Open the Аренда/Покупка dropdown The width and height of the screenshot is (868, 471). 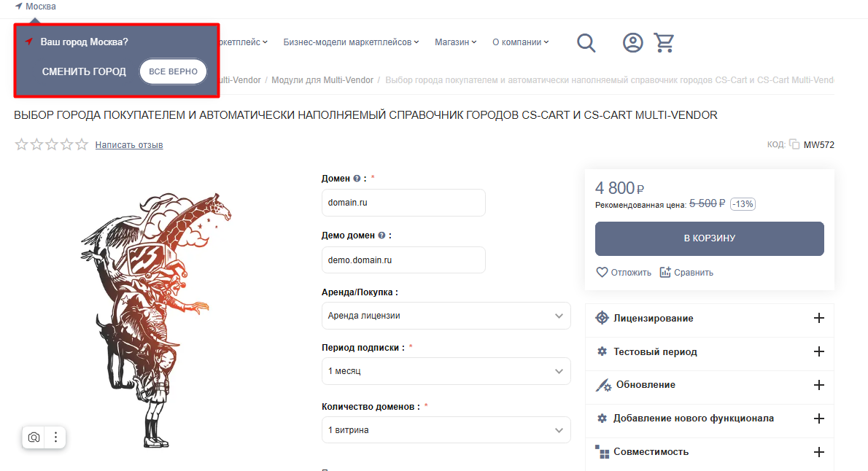tap(446, 316)
